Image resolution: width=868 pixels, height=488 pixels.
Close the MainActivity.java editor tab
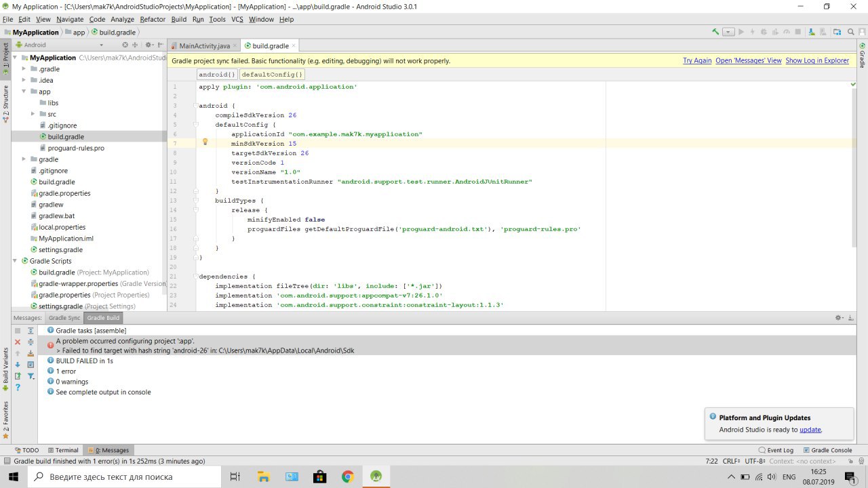pyautogui.click(x=235, y=45)
